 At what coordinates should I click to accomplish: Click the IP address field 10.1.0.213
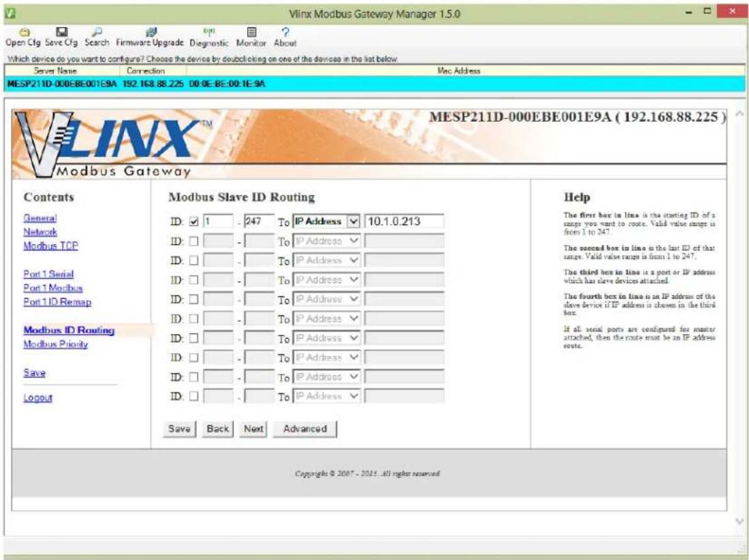404,222
